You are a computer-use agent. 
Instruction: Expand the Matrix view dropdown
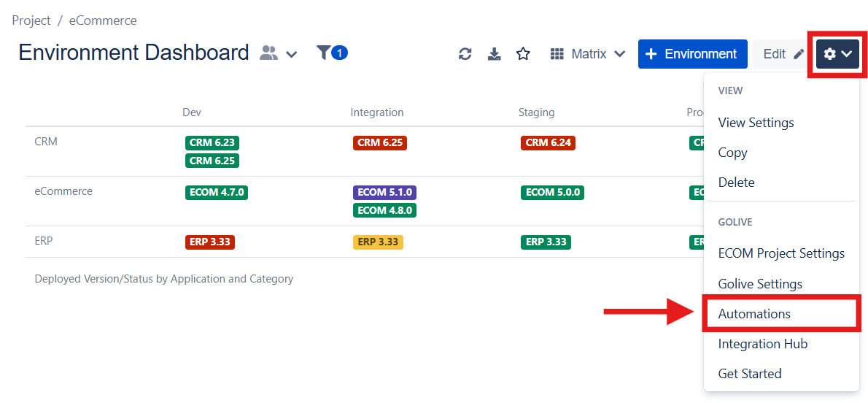pyautogui.click(x=588, y=54)
